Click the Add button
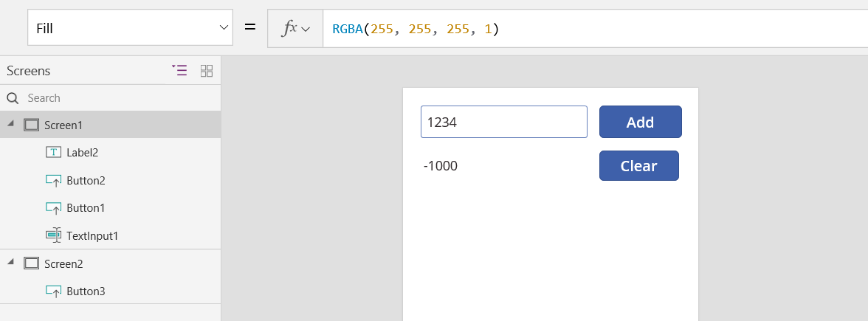Screen dimensions: 868x321 click(641, 122)
